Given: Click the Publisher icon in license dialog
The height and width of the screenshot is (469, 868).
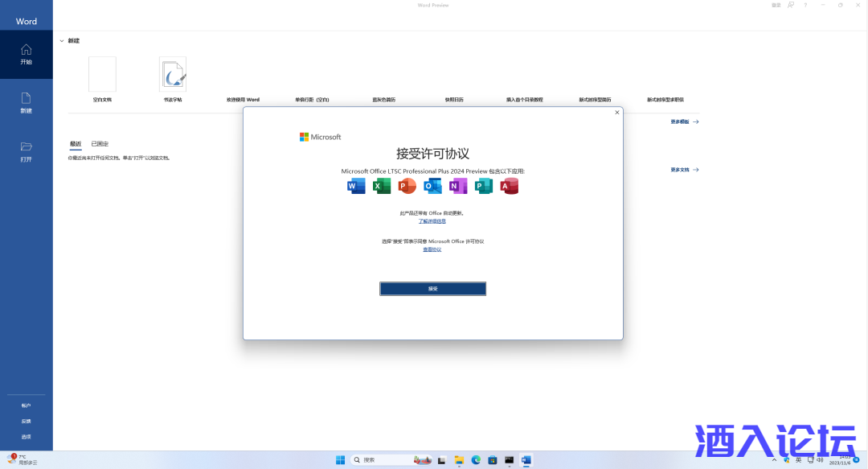Looking at the screenshot, I should [x=483, y=186].
